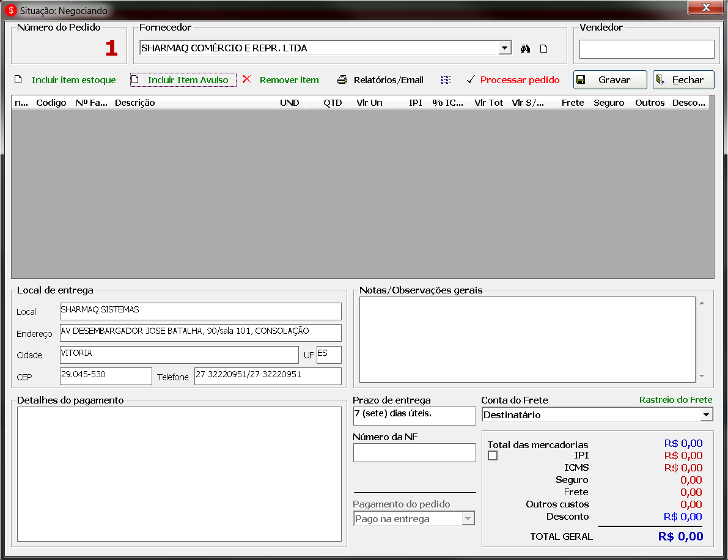Viewport: 728px width, 560px height.
Task: Expand the Fornecedor dropdown list
Action: click(x=505, y=48)
